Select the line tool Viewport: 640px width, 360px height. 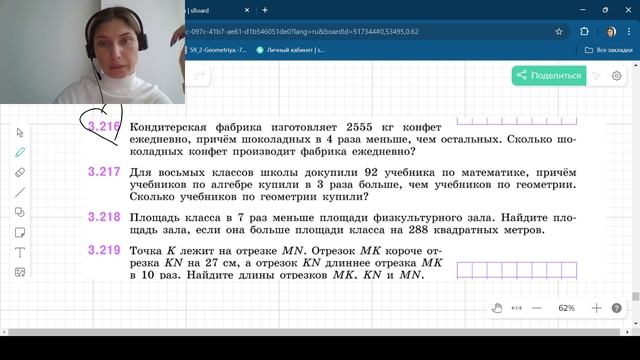pos(20,192)
